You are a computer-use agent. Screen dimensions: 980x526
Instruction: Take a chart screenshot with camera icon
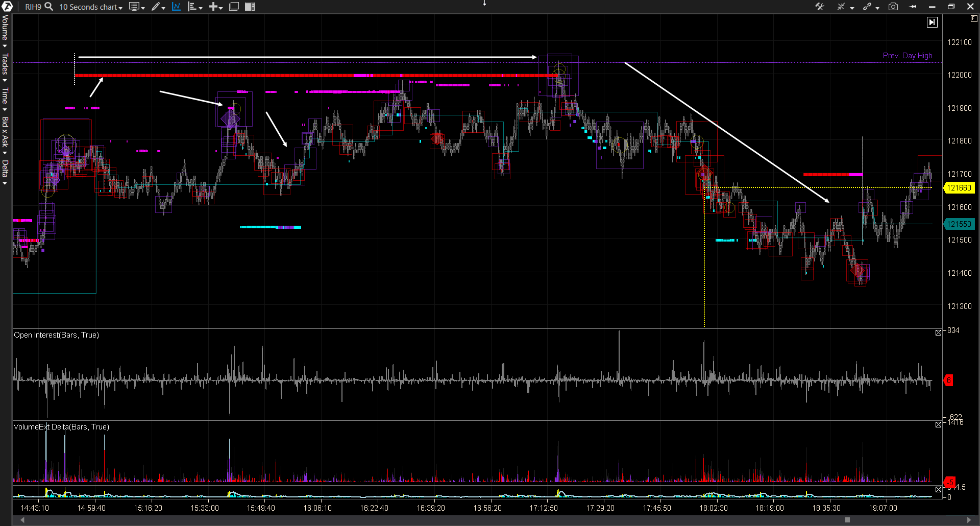[x=893, y=7]
